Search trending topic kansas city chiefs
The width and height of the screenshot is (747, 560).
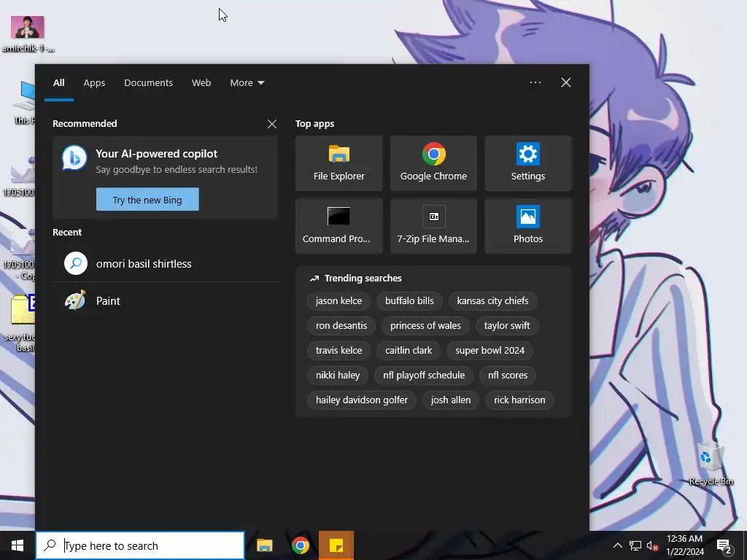pyautogui.click(x=492, y=301)
